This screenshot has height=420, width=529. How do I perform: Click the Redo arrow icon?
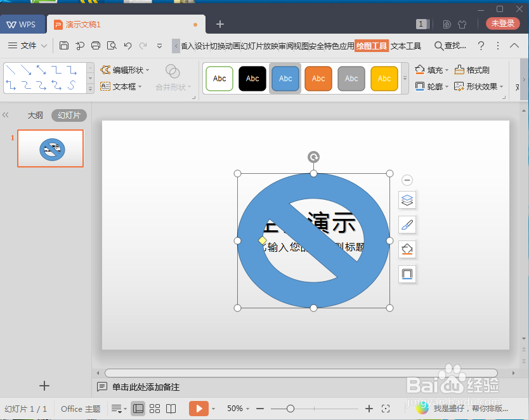pos(143,46)
